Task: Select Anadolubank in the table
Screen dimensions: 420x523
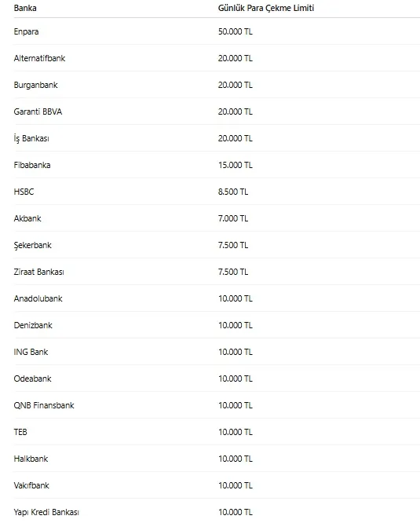Action: (x=38, y=298)
